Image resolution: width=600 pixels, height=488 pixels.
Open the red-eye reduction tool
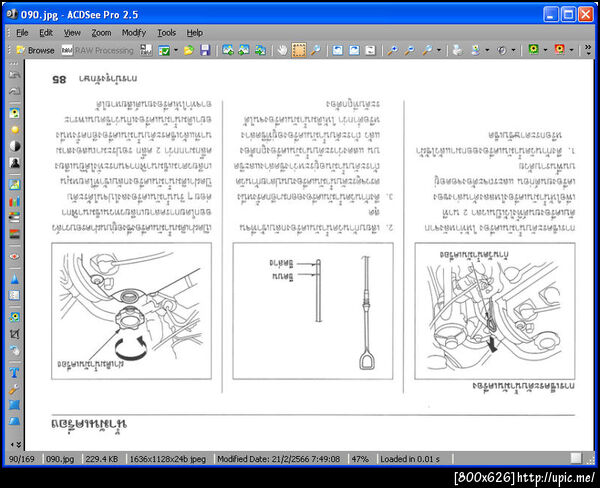[14, 256]
